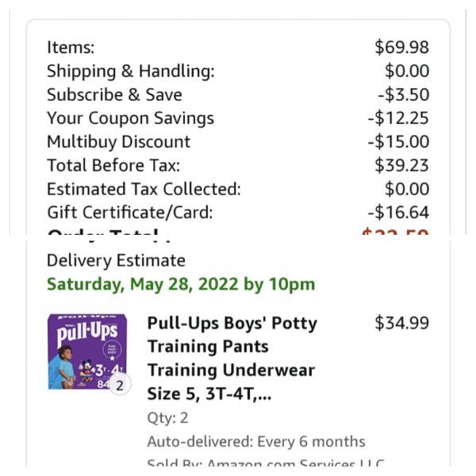
Task: Open the Multibuy Discount line
Action: click(238, 141)
